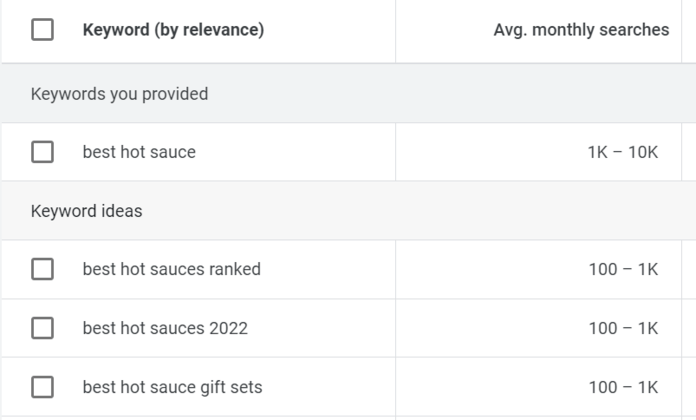
Task: Click the best hot sauce gift sets keyword
Action: pos(172,386)
